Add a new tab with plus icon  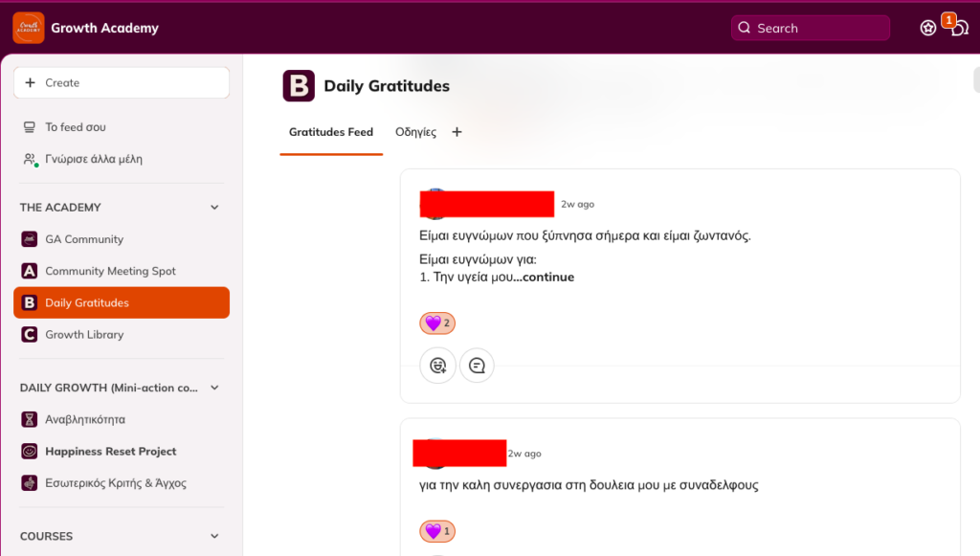pos(457,132)
